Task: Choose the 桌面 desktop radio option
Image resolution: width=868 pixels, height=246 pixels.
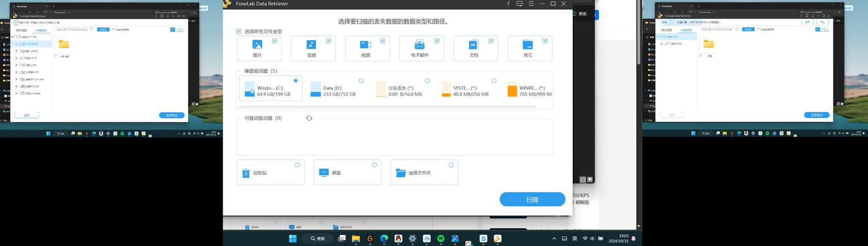Action: (374, 165)
